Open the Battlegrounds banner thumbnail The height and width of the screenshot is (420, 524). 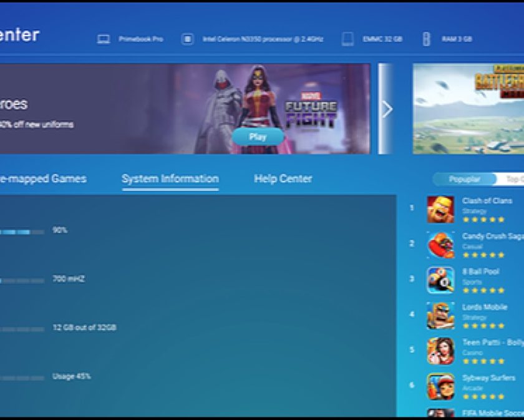pos(468,109)
